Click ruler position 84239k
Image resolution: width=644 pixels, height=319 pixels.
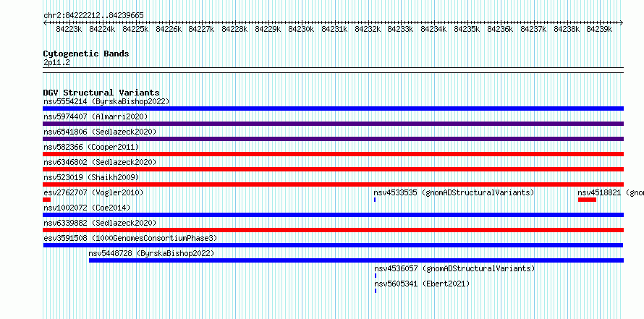600,29
